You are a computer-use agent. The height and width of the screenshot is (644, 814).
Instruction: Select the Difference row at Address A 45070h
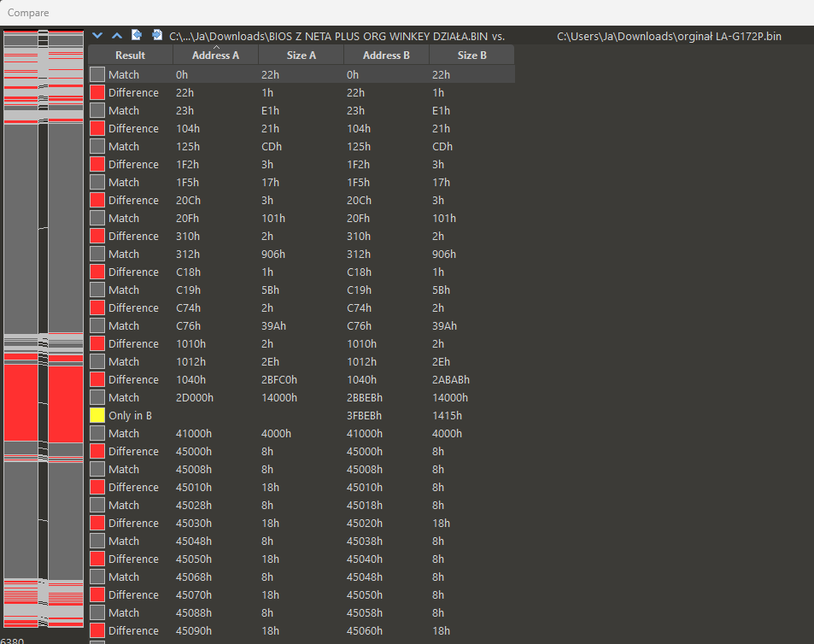coord(302,594)
